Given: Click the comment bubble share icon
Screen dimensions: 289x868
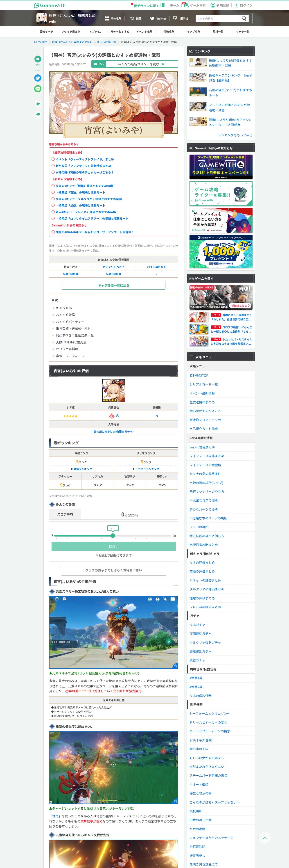Looking at the screenshot, I should 38,59.
